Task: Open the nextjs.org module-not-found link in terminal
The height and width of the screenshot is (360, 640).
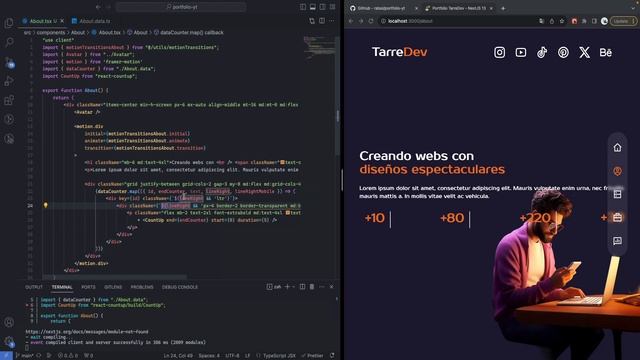Action: click(87, 332)
